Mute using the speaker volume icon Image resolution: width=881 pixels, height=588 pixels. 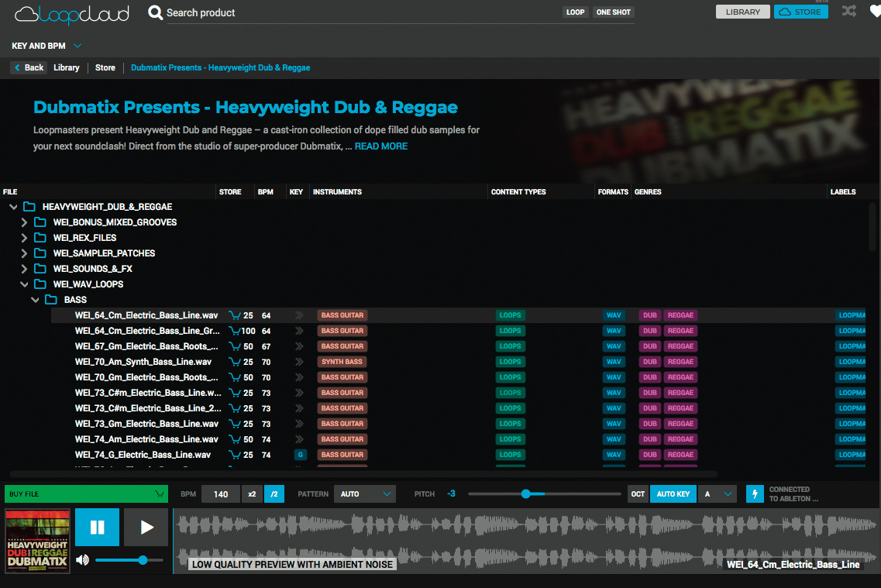click(83, 559)
